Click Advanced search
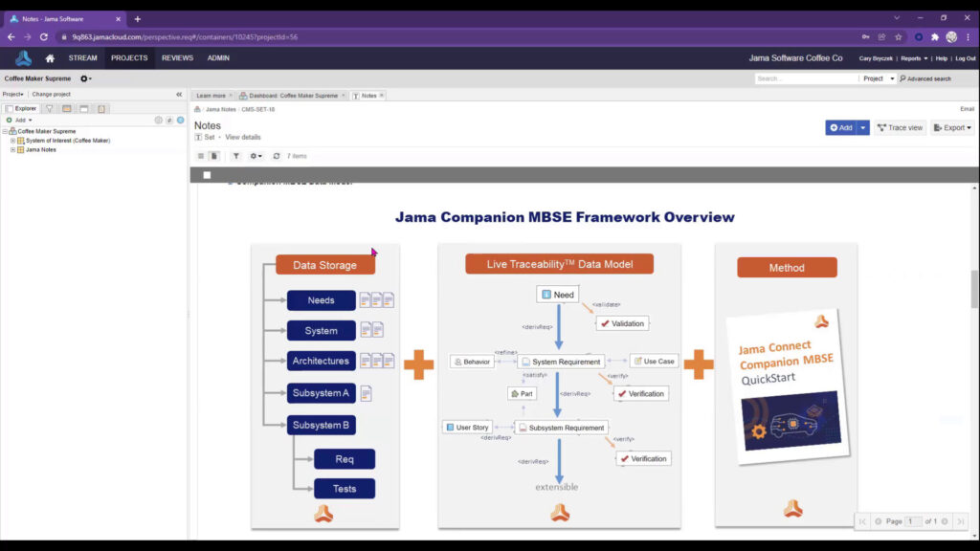This screenshot has height=551, width=980. tap(925, 78)
